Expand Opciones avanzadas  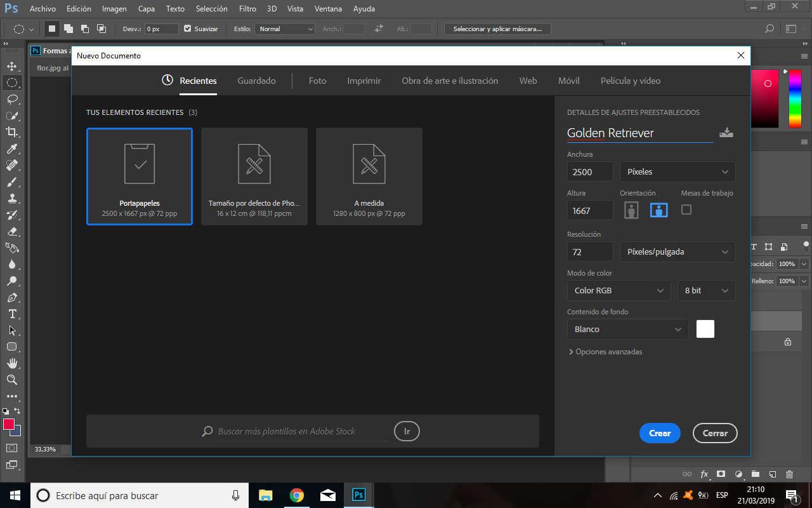(x=605, y=352)
